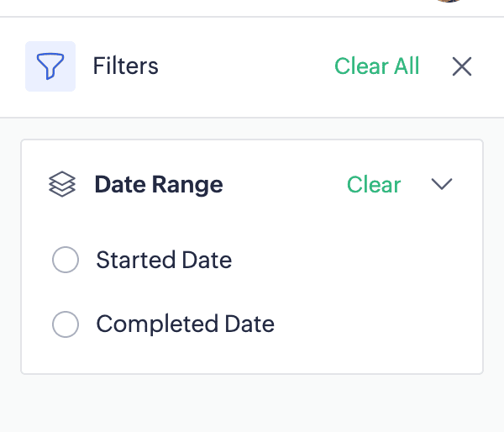Click blank header space between Filters and Clear All
504x432 pixels.
[x=244, y=66]
